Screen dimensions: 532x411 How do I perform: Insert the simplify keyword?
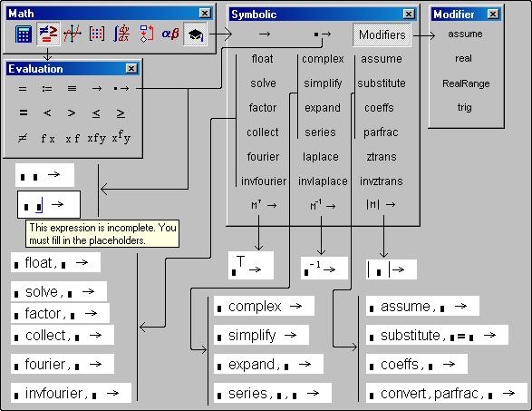(323, 83)
